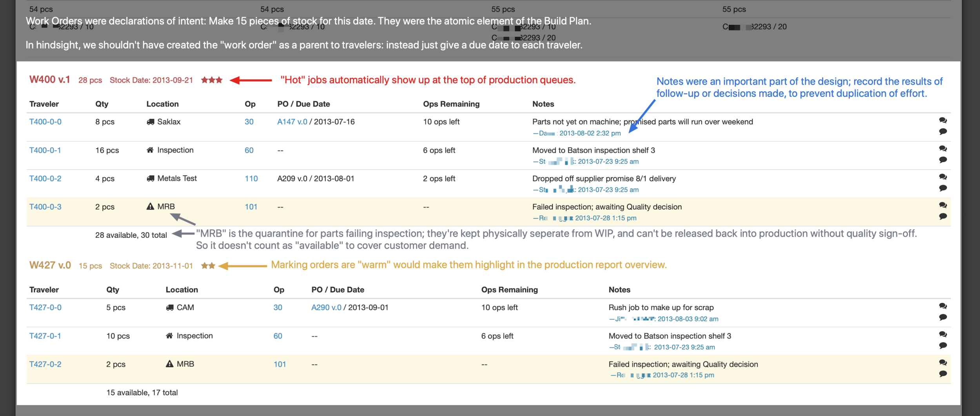The image size is (980, 416).
Task: Click Stock Date: 2013-09-21
Action: pos(151,80)
